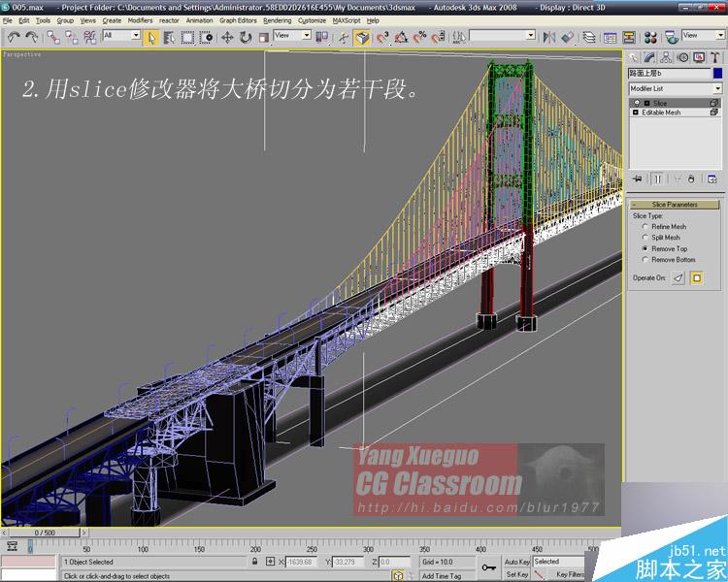The image size is (728, 582).
Task: Switch to Modify command panel tab
Action: point(649,57)
